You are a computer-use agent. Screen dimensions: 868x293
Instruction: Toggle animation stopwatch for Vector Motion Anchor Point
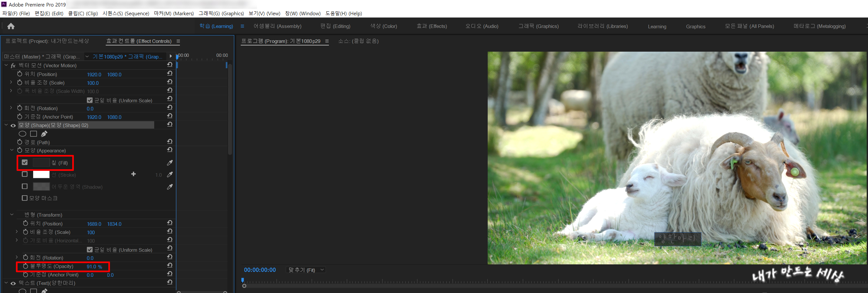click(20, 116)
